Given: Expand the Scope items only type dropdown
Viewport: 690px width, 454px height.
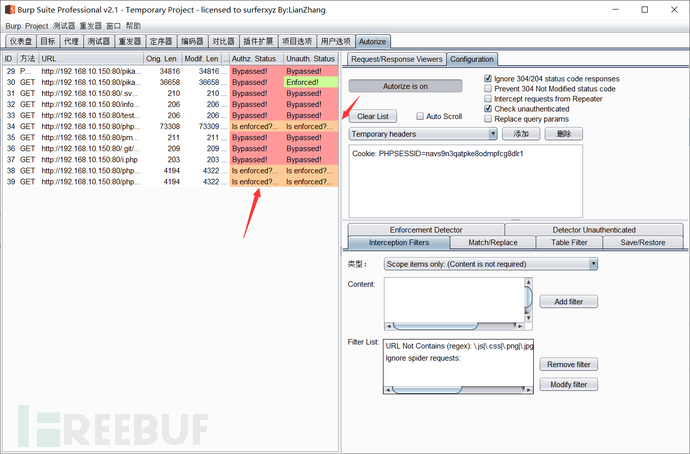Looking at the screenshot, I should pos(491,264).
